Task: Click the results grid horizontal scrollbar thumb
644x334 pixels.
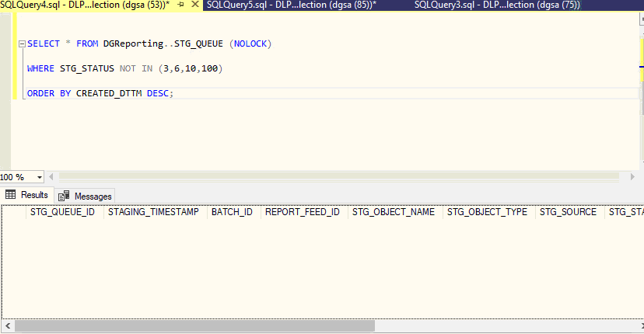Action: (194, 326)
